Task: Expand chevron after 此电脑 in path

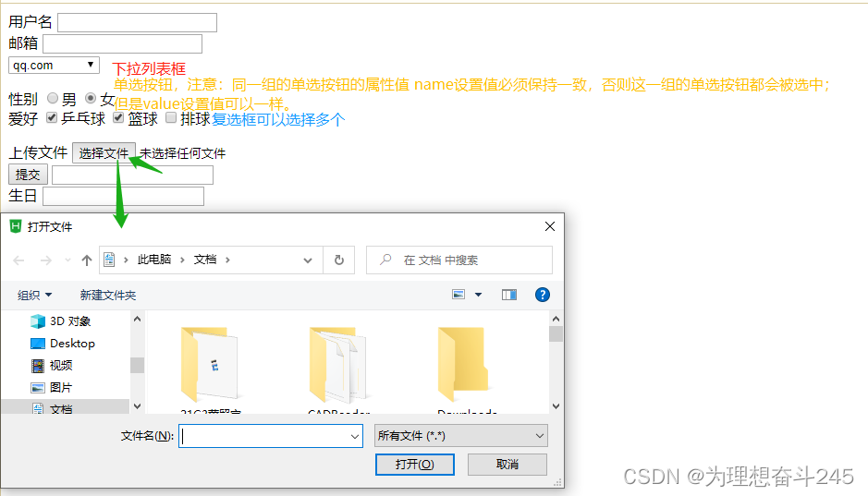Action: pyautogui.click(x=182, y=260)
